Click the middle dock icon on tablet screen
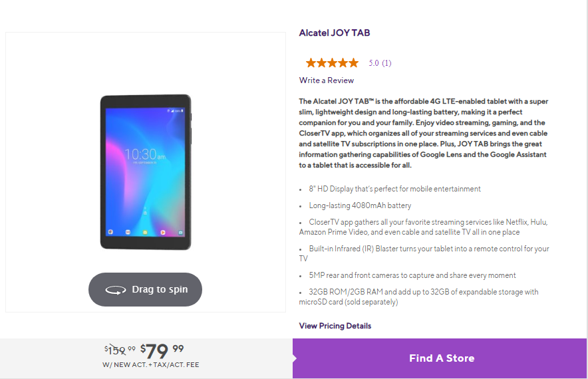 point(146,232)
